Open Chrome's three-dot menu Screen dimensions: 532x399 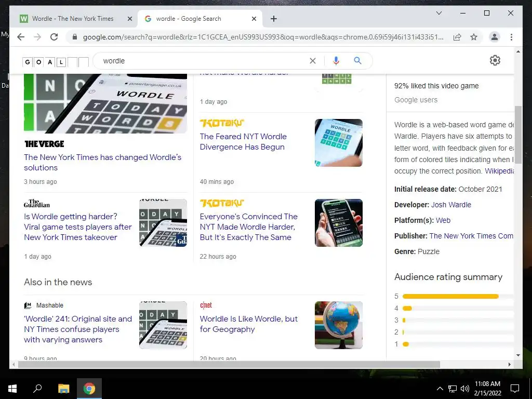(x=511, y=37)
